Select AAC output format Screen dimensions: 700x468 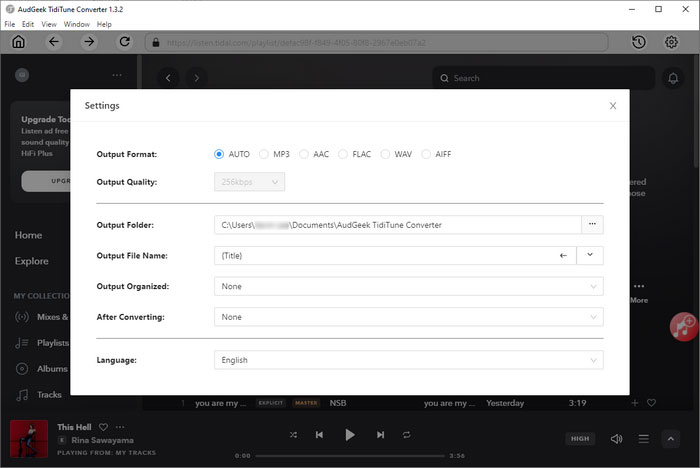click(x=304, y=154)
